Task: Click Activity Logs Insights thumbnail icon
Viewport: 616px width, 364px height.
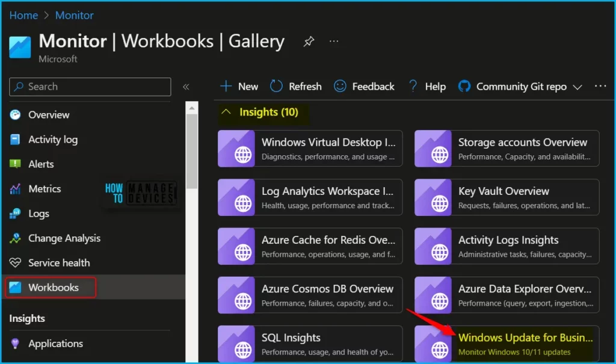Action: 433,246
